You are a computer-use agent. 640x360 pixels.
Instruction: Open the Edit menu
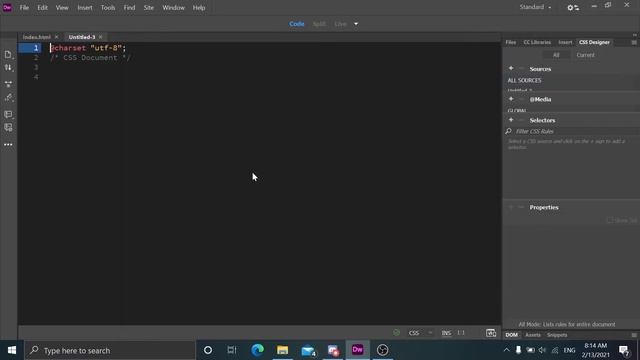coord(42,8)
